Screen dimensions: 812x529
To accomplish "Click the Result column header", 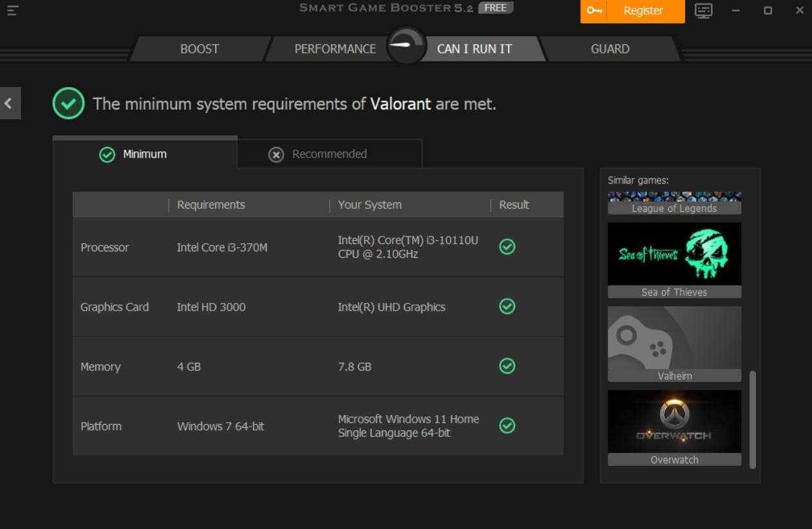I will [514, 205].
